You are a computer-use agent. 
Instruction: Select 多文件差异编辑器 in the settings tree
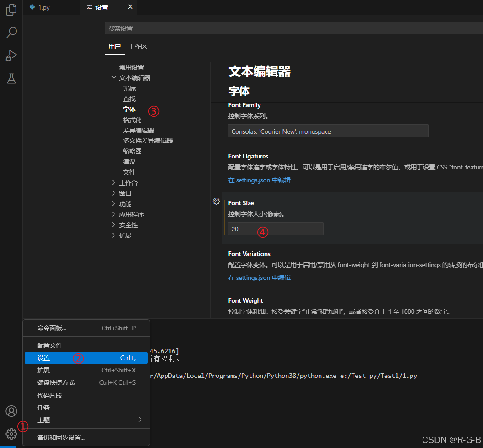pyautogui.click(x=147, y=141)
